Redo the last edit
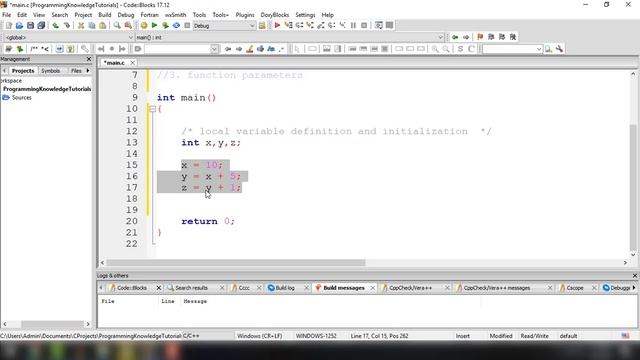The width and height of the screenshot is (640, 360). (x=67, y=25)
